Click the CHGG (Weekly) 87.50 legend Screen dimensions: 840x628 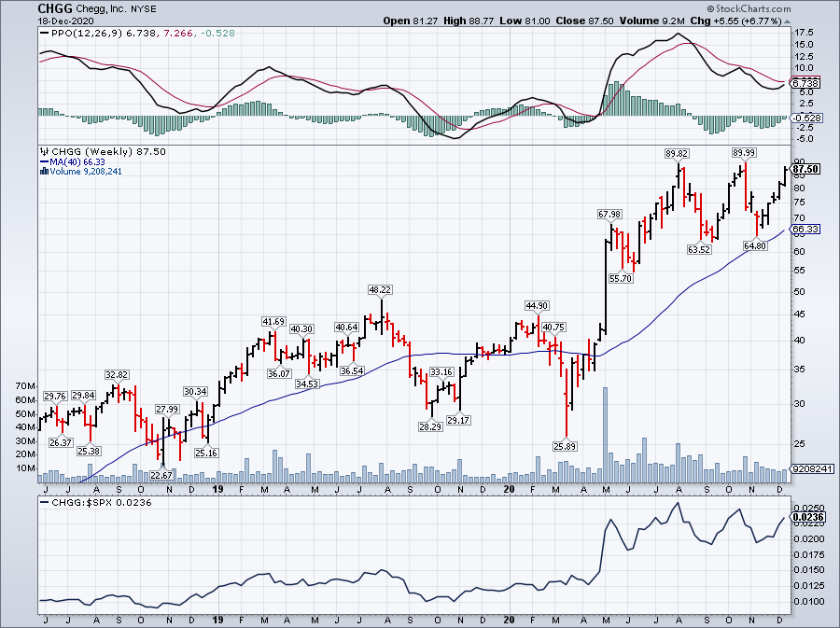coord(109,151)
